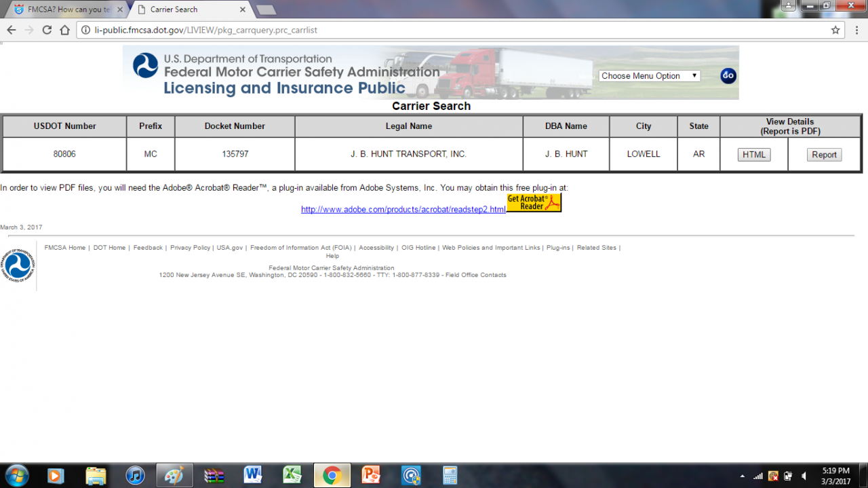
Task: Open the PDF Report for J. B. Hunt
Action: [824, 155]
